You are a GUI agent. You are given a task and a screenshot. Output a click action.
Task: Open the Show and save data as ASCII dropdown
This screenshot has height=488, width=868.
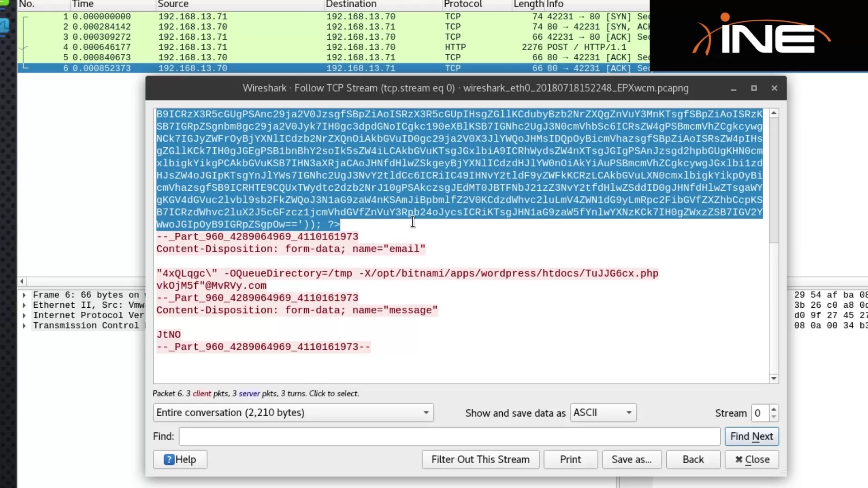pyautogui.click(x=603, y=413)
